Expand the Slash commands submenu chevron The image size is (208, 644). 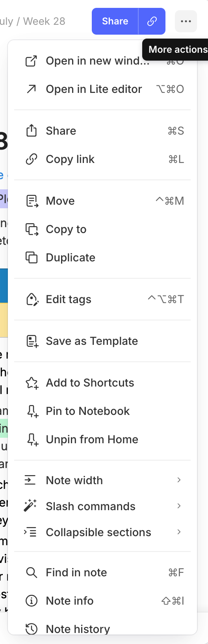(x=179, y=506)
